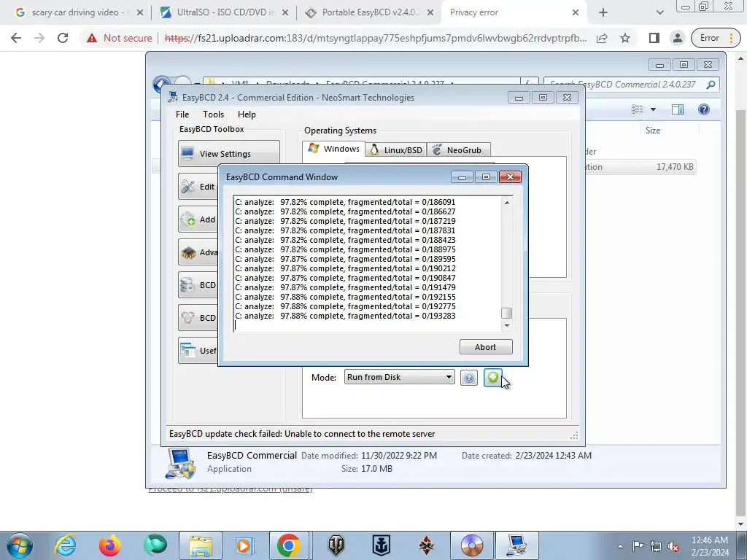Click the Proceed to fs21.uploadrar.com unsafe link

231,489
